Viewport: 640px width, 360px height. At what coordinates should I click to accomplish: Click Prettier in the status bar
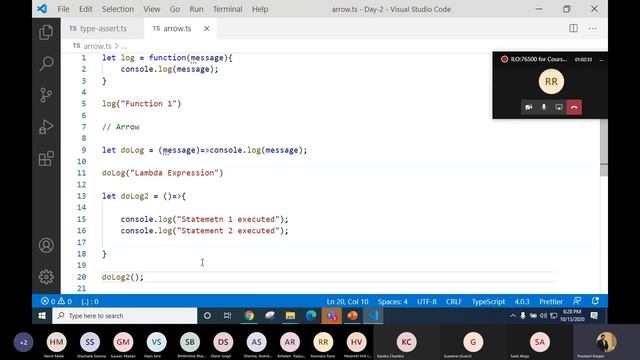(x=551, y=302)
